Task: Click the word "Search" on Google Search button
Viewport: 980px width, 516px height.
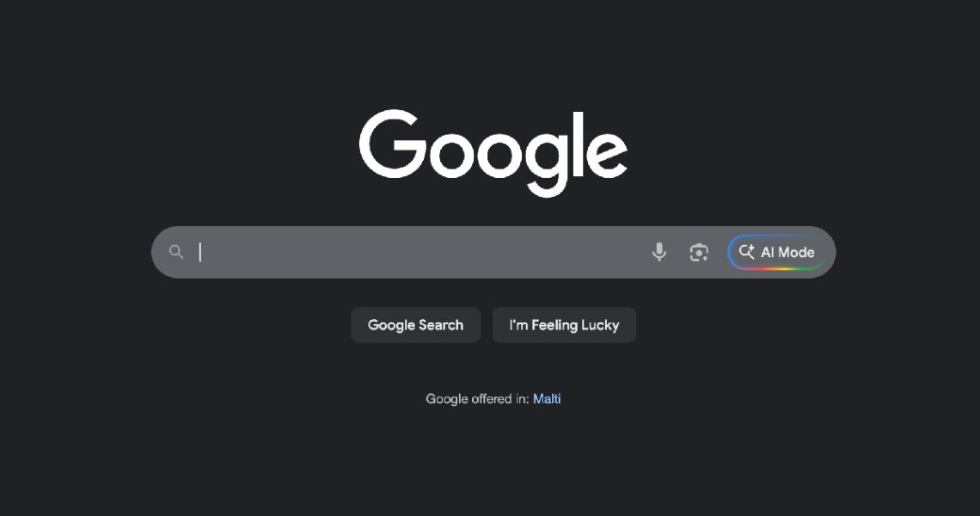Action: click(441, 324)
